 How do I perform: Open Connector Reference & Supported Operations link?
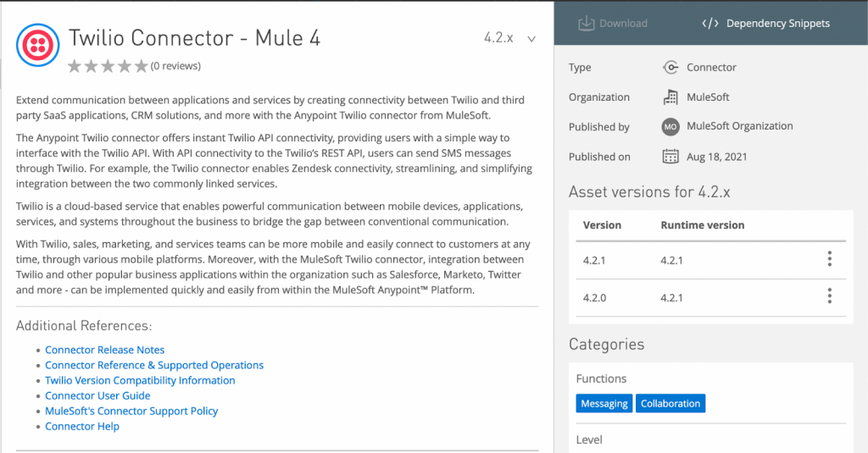click(154, 365)
